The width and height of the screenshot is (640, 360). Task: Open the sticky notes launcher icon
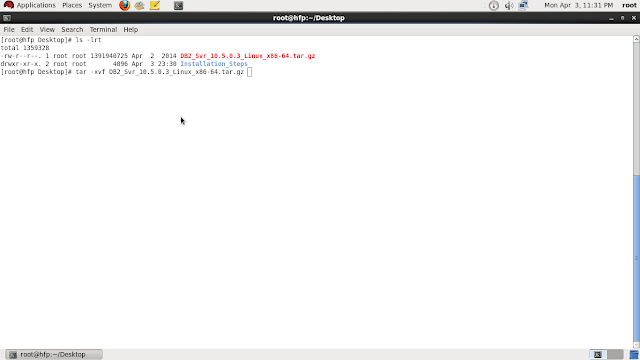click(x=155, y=5)
